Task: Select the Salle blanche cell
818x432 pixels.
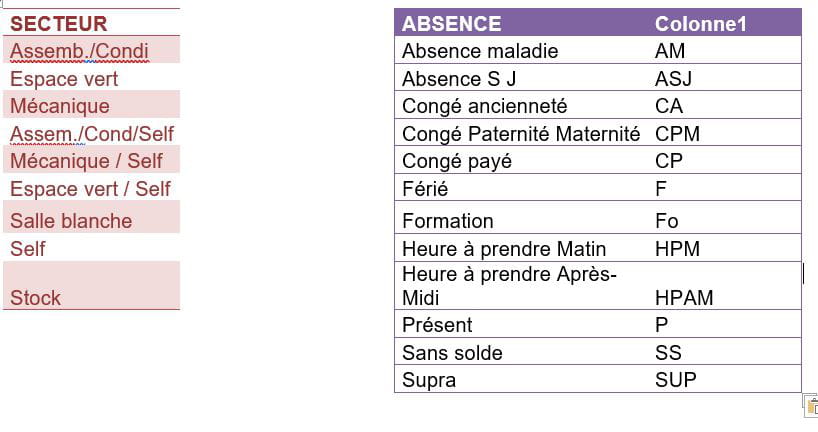Action: click(x=91, y=217)
